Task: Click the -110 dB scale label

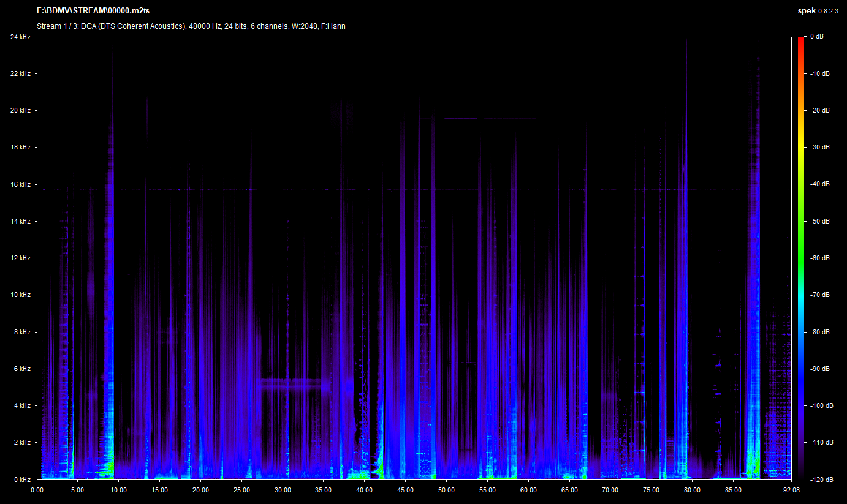Action: (x=821, y=442)
